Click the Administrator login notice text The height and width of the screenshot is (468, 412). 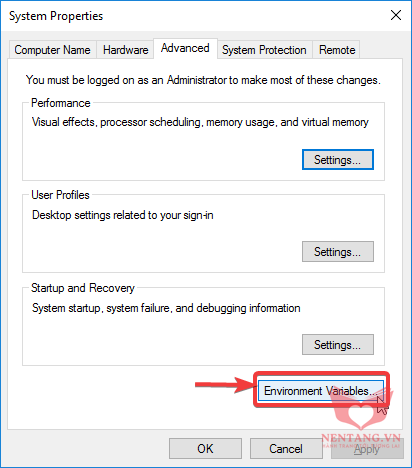(203, 80)
